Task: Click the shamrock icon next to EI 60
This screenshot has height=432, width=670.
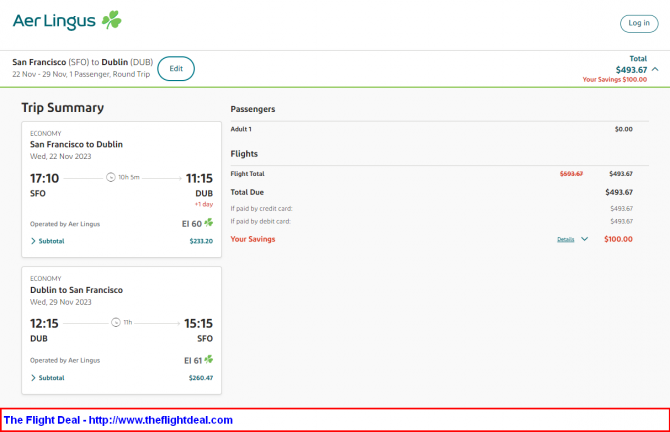Action: 209,223
